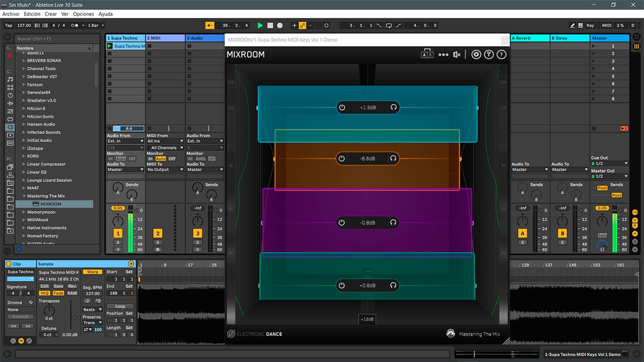This screenshot has height=362, width=644.
Task: Click the Edit sample button
Action: point(45,286)
